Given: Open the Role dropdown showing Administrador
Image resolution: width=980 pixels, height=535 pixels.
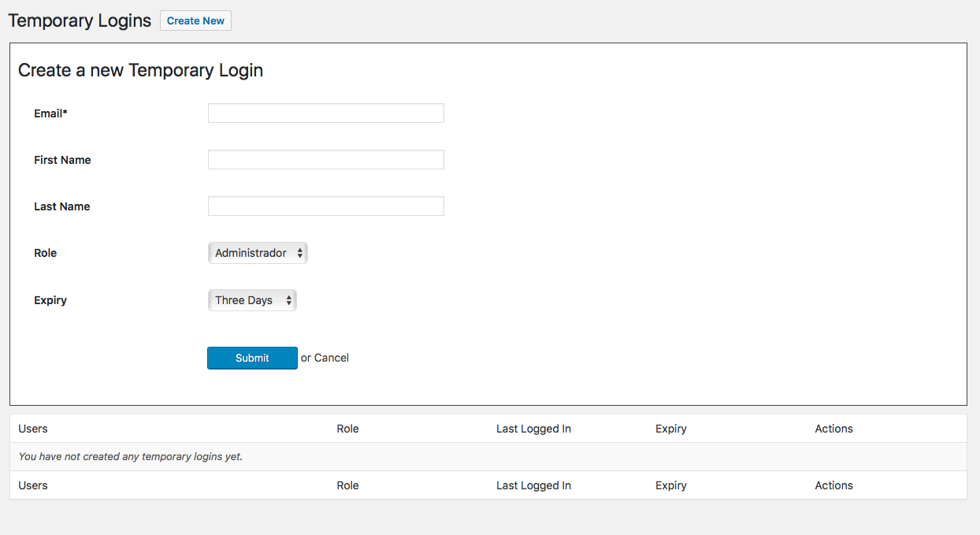Looking at the screenshot, I should pos(258,253).
